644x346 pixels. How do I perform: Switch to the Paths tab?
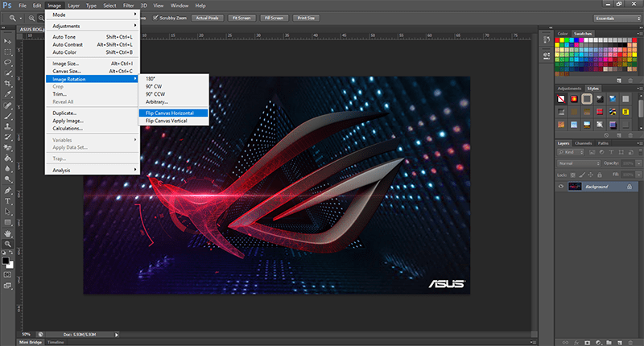point(603,143)
